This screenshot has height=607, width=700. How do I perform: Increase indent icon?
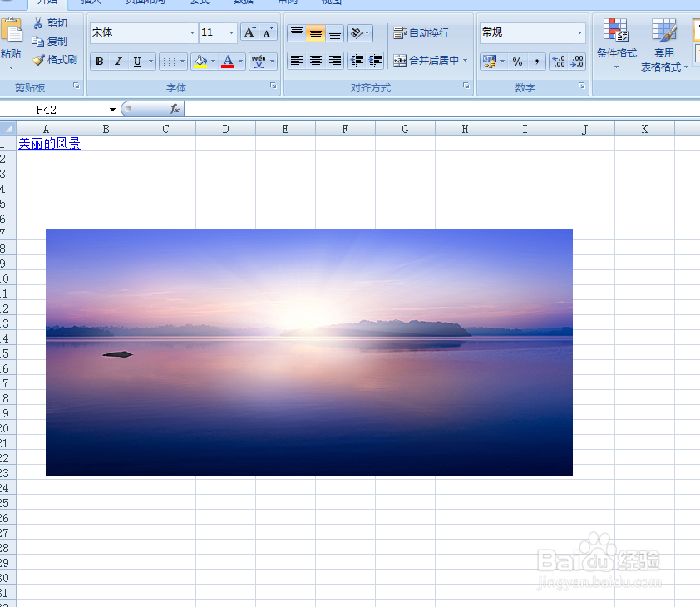coord(376,61)
